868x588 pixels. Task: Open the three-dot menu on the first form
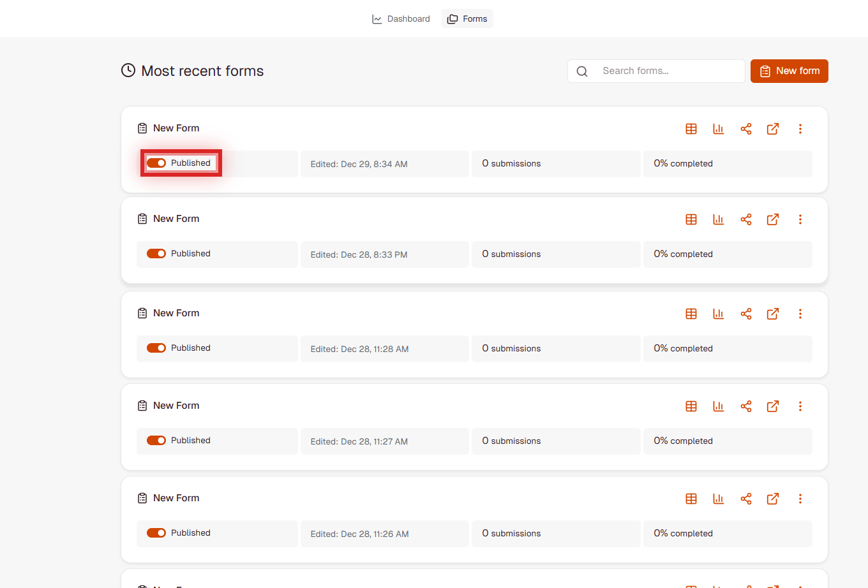(800, 128)
